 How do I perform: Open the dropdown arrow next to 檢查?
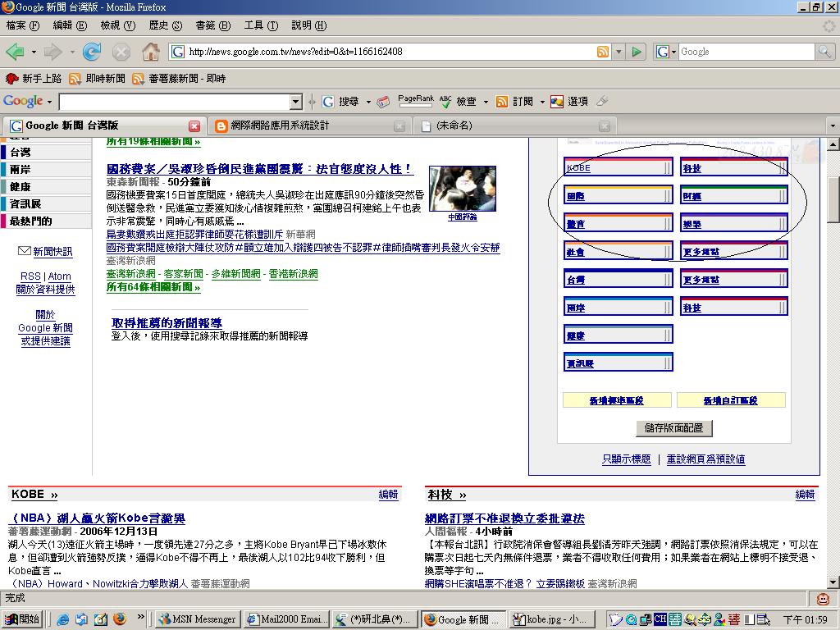click(486, 102)
